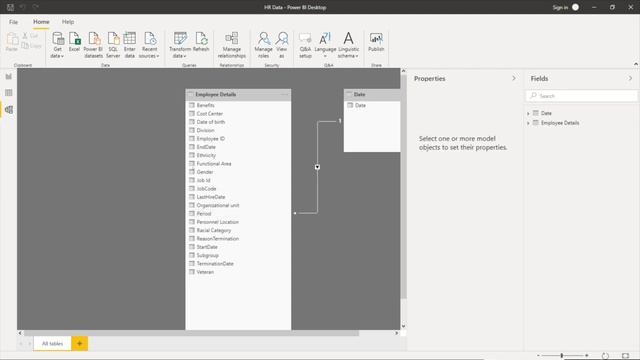Sign in to Power BI account

(x=566, y=7)
